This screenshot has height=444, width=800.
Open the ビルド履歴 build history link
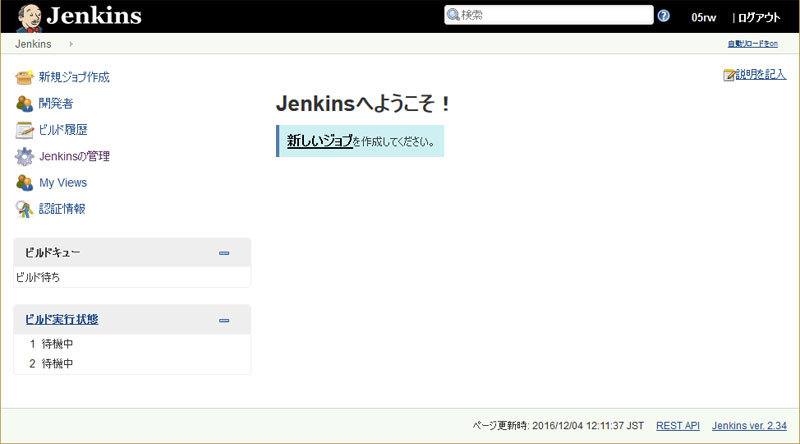63,130
